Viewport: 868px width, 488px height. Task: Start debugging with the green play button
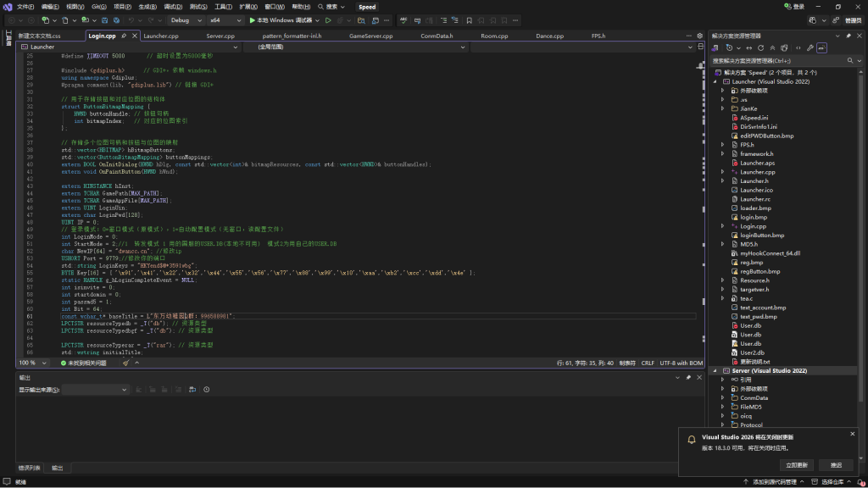(x=253, y=19)
